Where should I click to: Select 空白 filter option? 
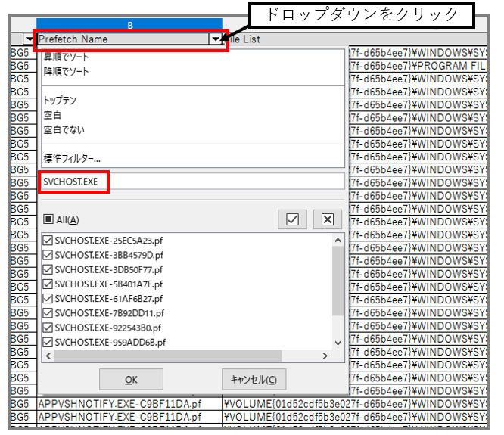pos(52,115)
